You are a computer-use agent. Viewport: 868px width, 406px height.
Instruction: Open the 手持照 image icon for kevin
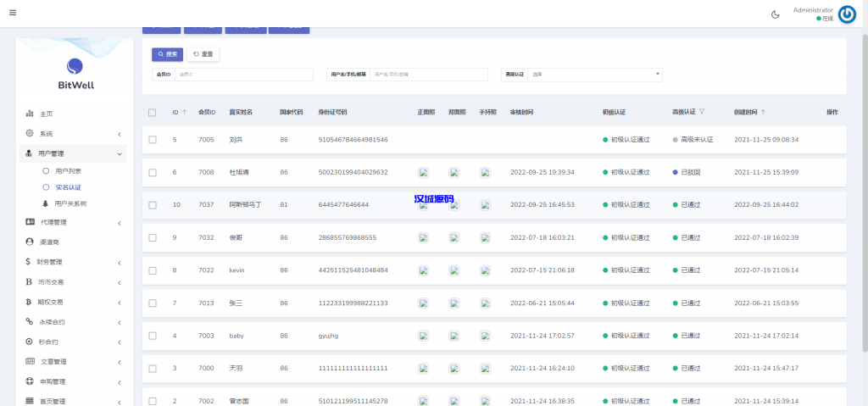pos(485,270)
